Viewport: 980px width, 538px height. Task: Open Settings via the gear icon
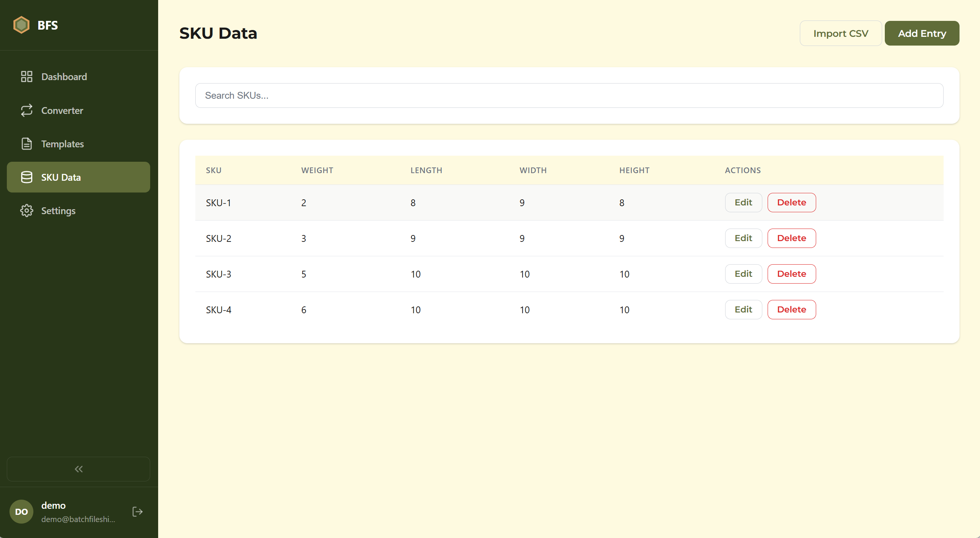tap(26, 211)
